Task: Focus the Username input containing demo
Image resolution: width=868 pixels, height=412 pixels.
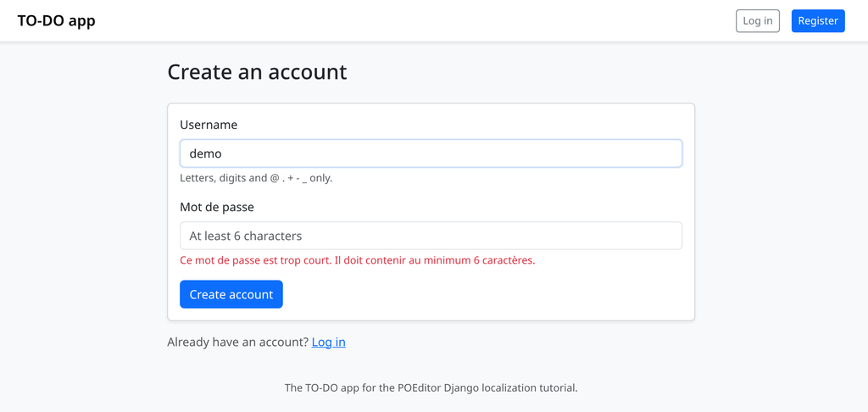Action: click(431, 153)
